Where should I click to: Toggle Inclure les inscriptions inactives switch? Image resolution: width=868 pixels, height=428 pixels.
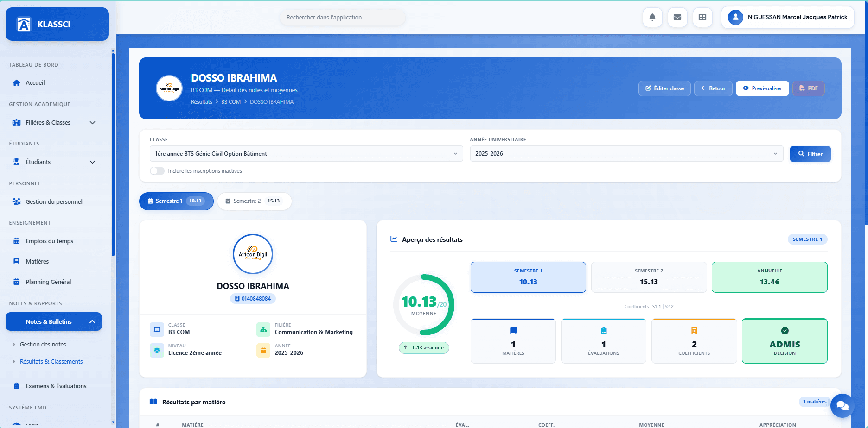tap(157, 171)
